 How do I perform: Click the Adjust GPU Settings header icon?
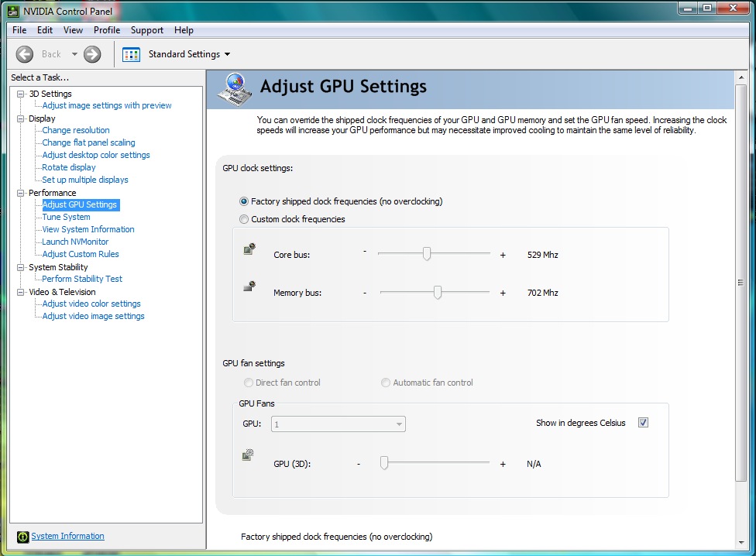[x=235, y=90]
